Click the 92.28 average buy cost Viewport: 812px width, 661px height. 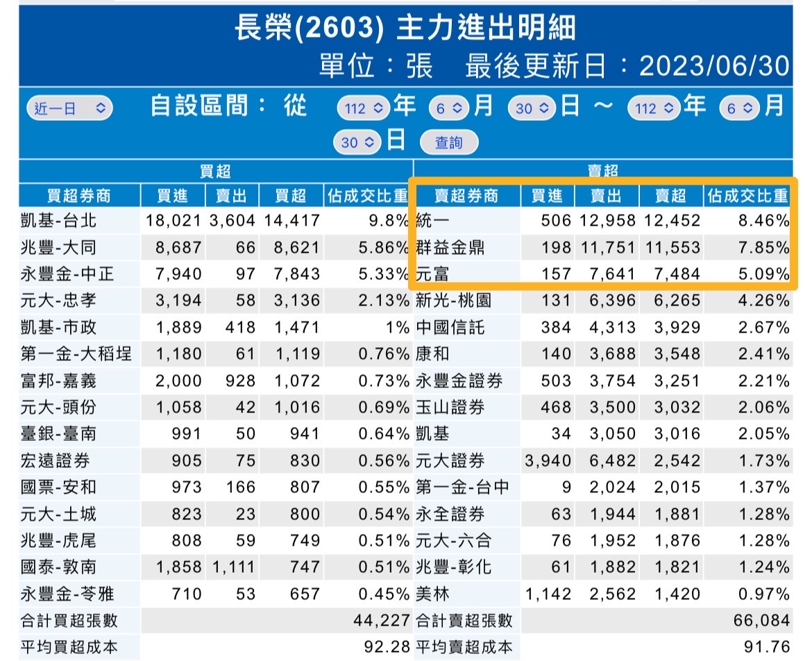click(x=387, y=647)
